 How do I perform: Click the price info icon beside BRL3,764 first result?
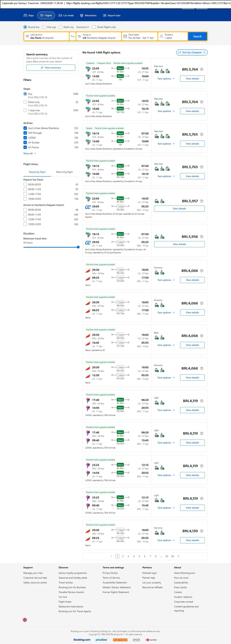202,70
